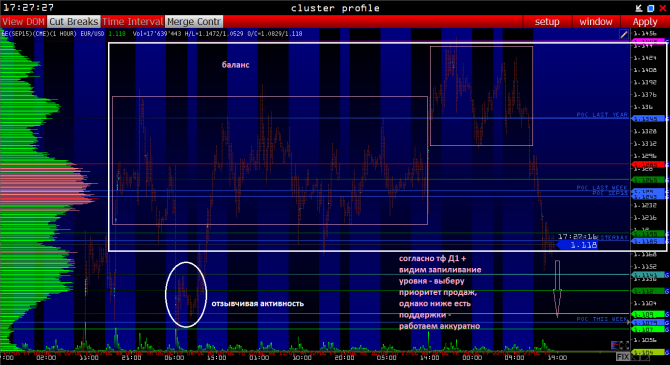Open the Time Interval selector
The image size is (670, 365).
pos(133,22)
